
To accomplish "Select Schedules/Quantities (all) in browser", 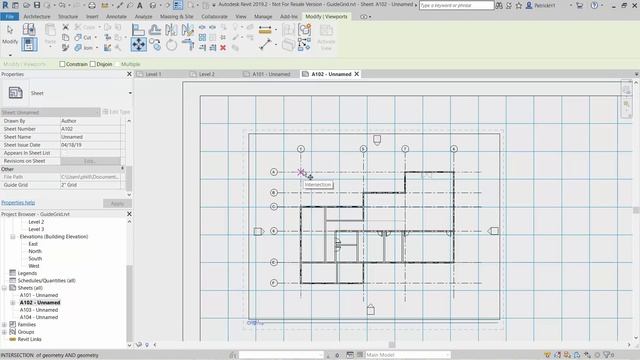I will click(47, 281).
